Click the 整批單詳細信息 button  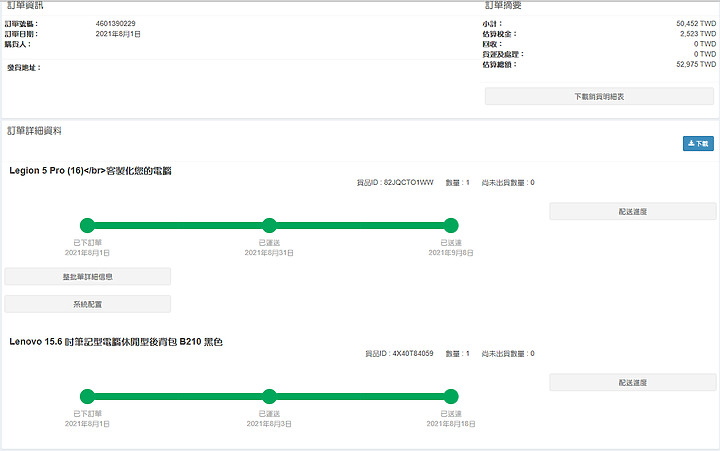[88, 276]
